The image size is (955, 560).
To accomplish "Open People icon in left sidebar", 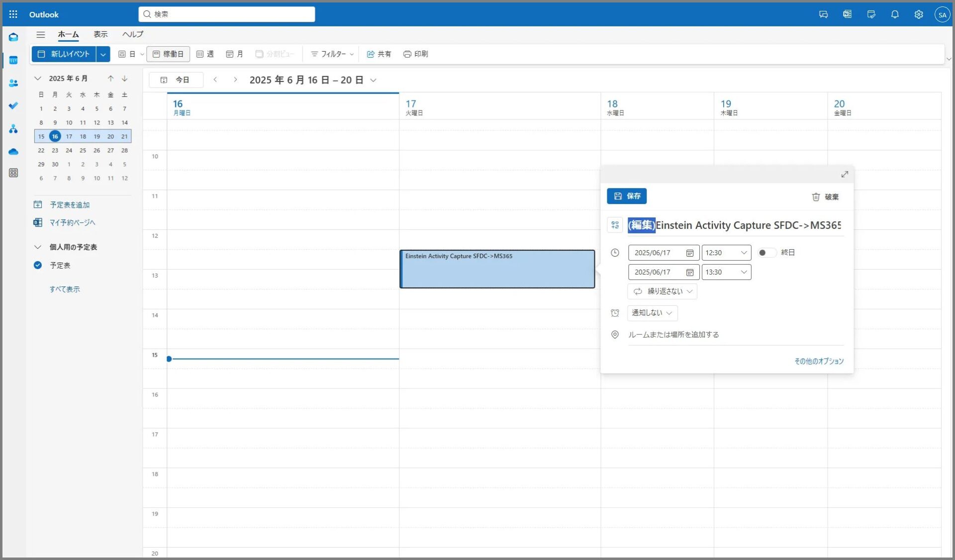I will click(13, 83).
